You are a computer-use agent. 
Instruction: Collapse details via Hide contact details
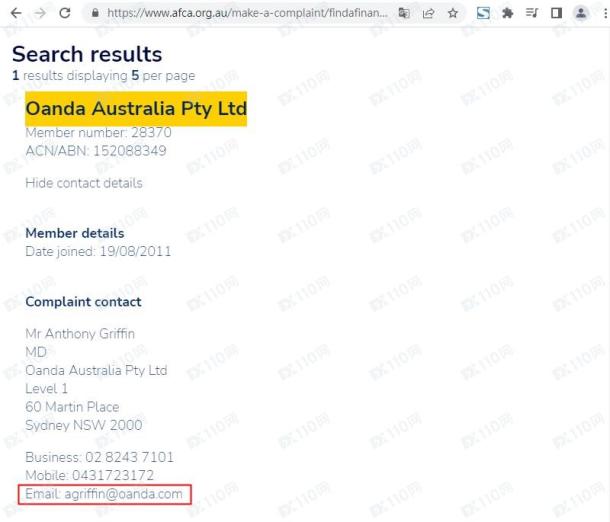coord(84,183)
